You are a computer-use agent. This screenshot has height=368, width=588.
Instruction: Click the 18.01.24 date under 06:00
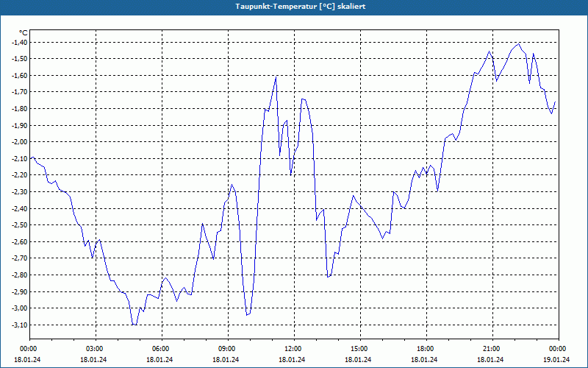[x=159, y=359]
